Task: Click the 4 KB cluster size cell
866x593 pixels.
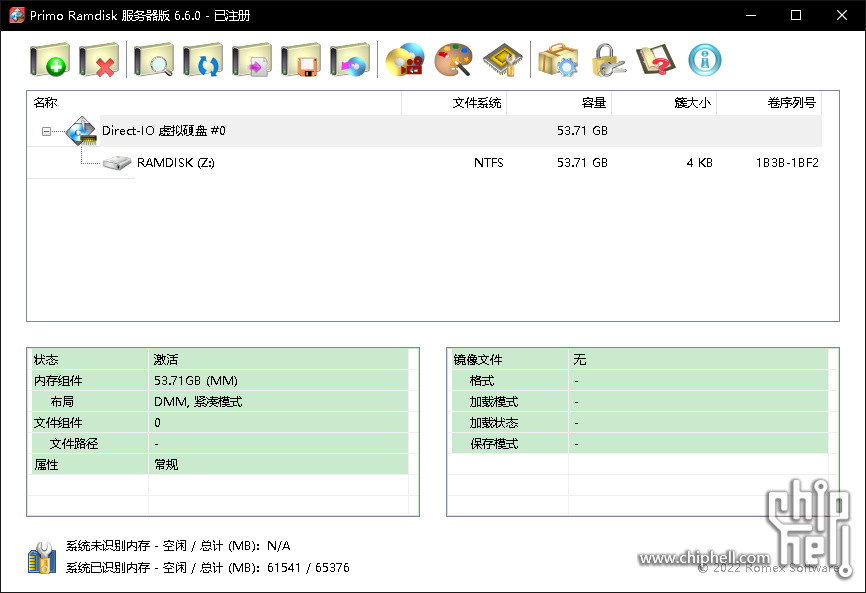Action: tap(699, 163)
